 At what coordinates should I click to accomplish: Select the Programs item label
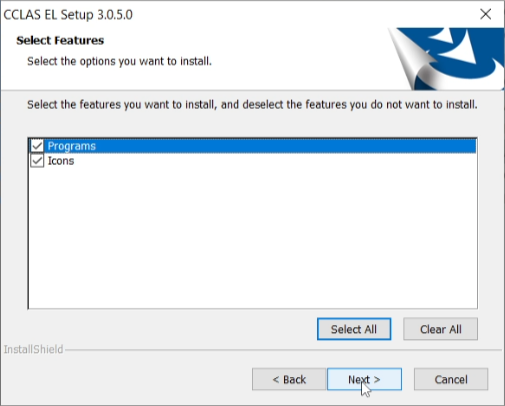tap(72, 146)
